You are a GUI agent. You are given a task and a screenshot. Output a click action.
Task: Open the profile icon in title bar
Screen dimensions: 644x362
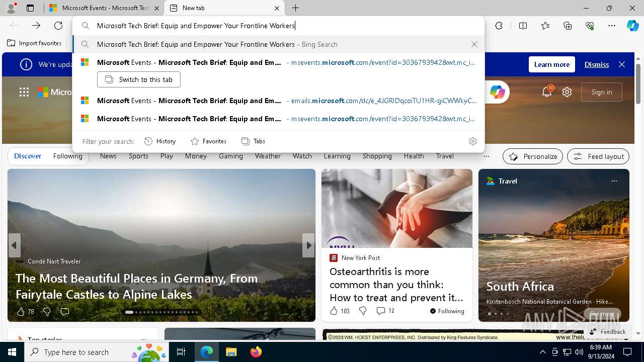click(x=11, y=8)
